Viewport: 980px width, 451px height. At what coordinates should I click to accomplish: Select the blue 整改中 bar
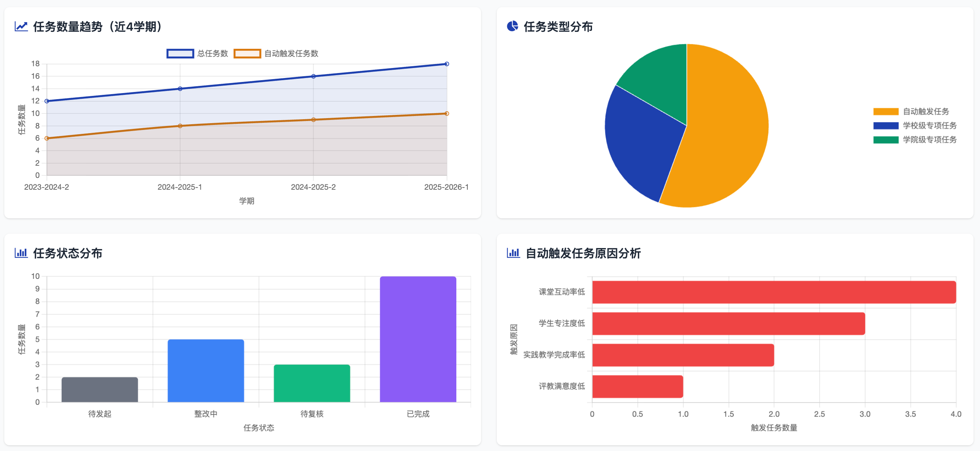pos(205,370)
